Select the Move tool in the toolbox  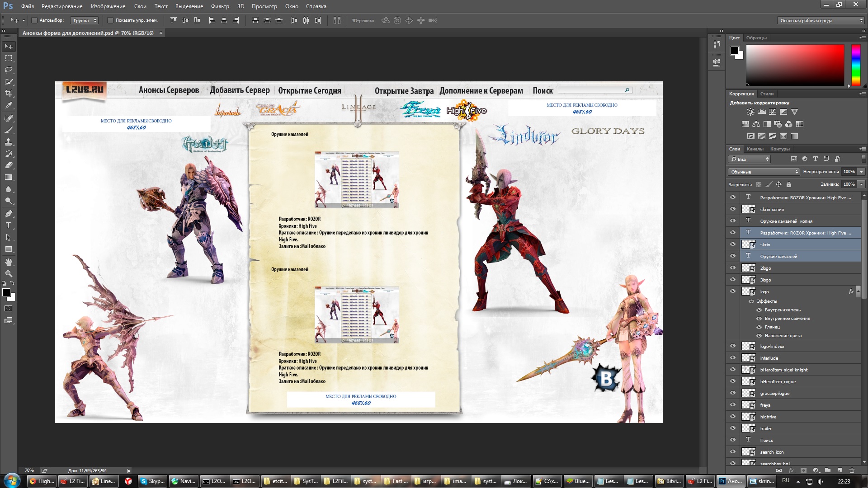(9, 47)
